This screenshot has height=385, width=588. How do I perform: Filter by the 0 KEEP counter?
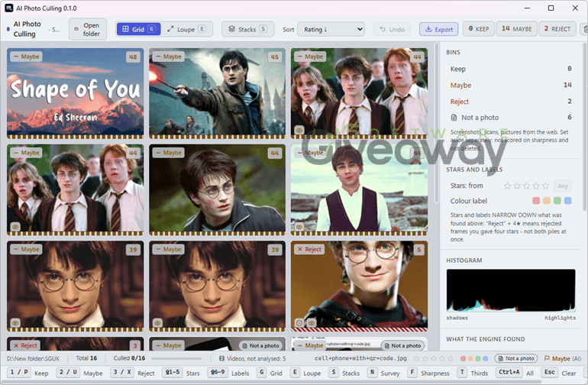coord(479,29)
